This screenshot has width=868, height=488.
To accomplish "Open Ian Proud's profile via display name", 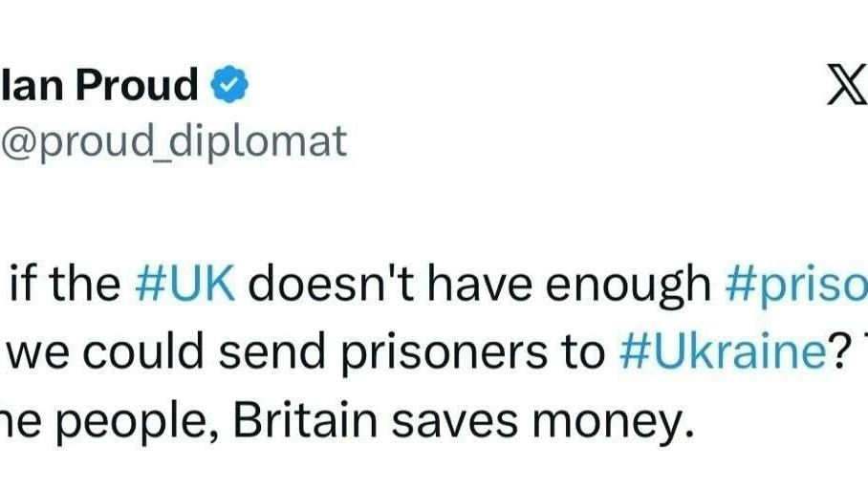I will (x=99, y=84).
